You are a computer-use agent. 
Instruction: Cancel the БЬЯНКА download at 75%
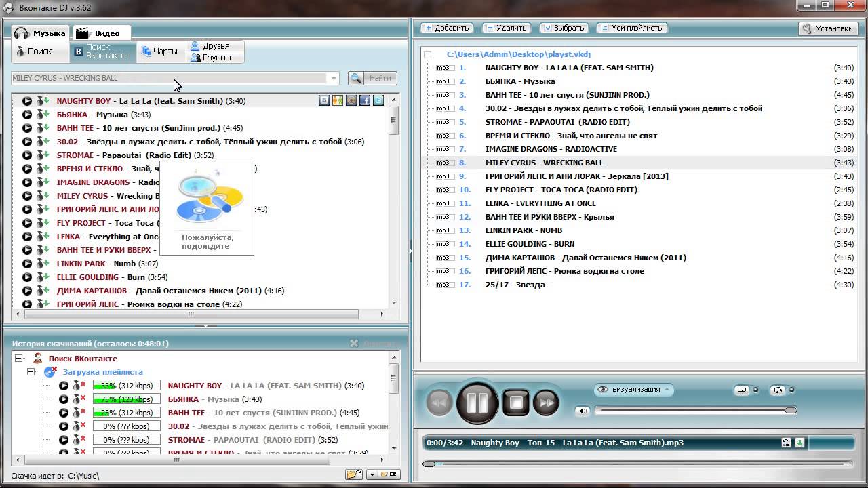pos(79,399)
